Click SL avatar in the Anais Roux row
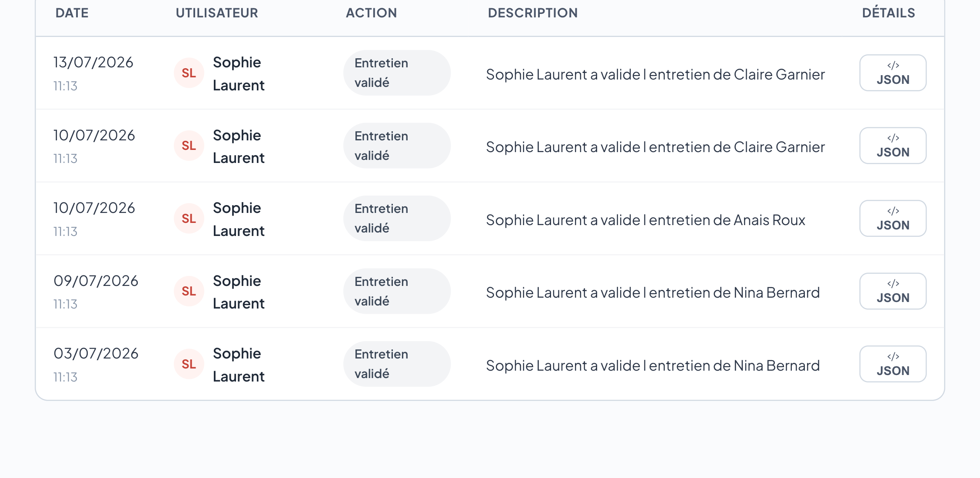 189,219
